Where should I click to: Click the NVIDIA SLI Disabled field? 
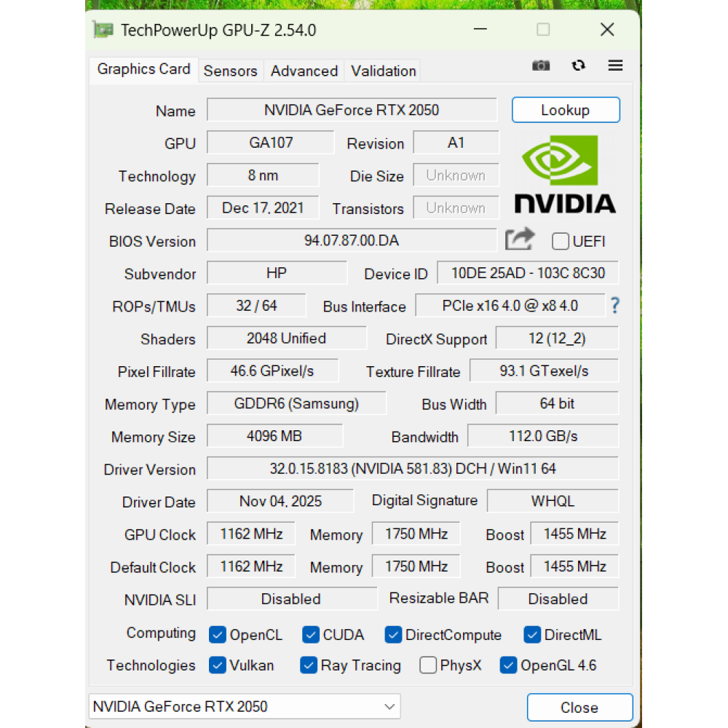[x=292, y=599]
